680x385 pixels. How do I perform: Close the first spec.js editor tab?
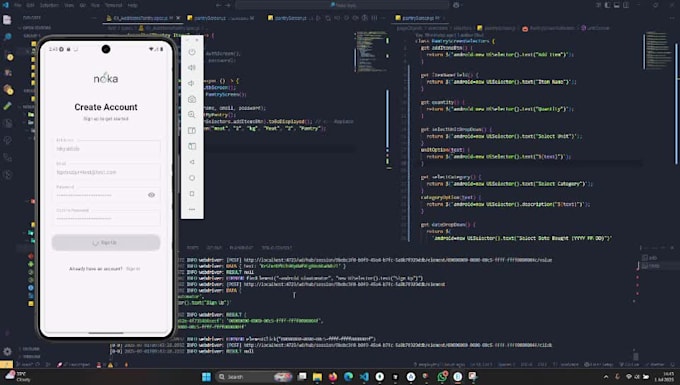click(x=178, y=18)
